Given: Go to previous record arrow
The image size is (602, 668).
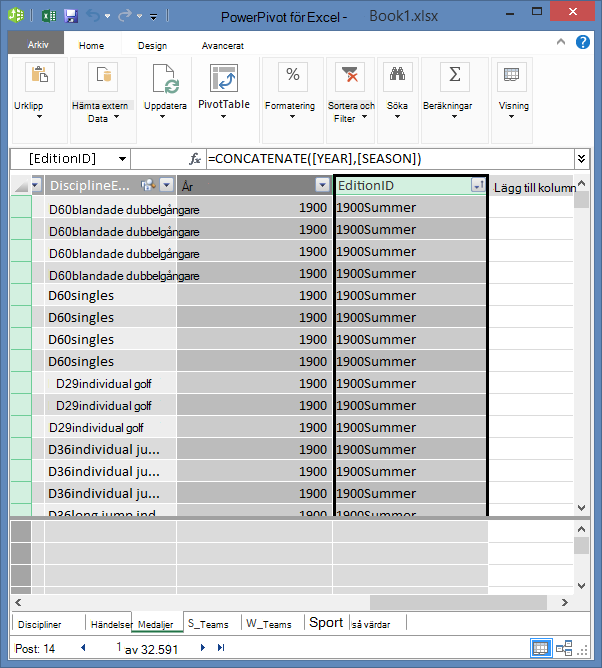Looking at the screenshot, I should coord(83,648).
